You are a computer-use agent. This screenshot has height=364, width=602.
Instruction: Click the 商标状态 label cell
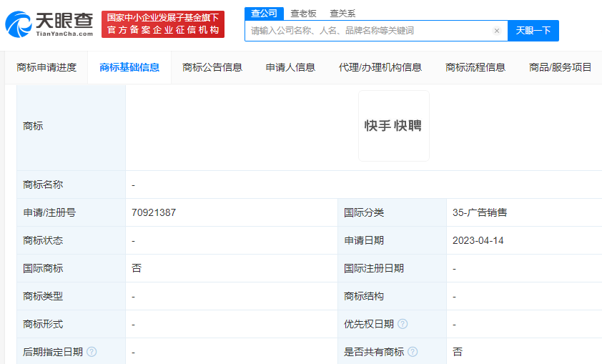click(x=71, y=240)
